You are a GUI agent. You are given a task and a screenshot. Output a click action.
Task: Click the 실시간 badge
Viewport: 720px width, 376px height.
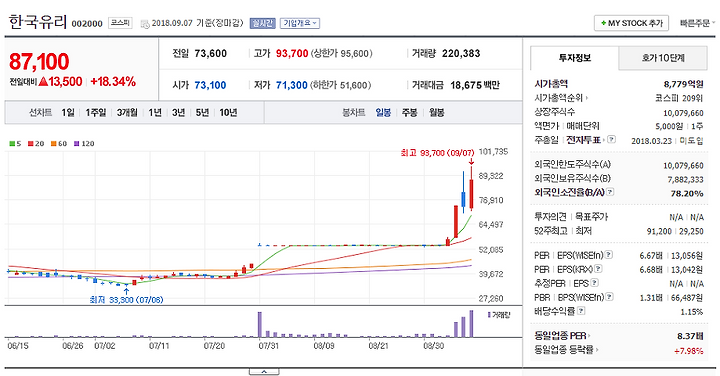coord(262,23)
